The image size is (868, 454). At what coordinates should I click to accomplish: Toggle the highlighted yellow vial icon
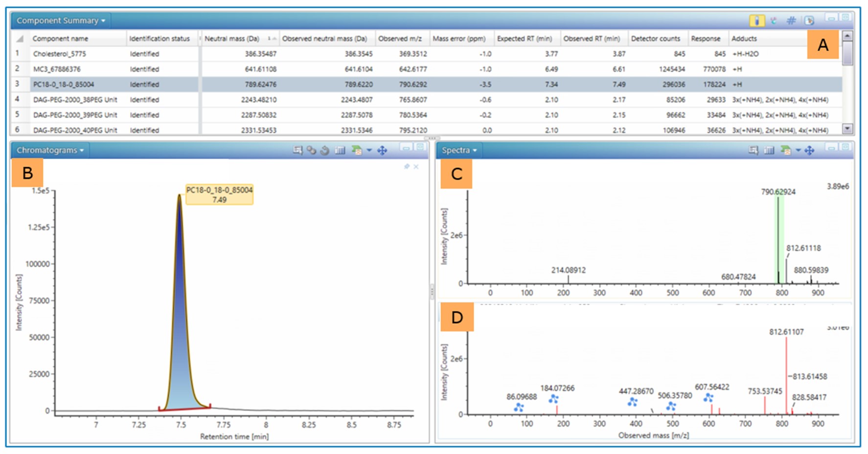tap(756, 21)
